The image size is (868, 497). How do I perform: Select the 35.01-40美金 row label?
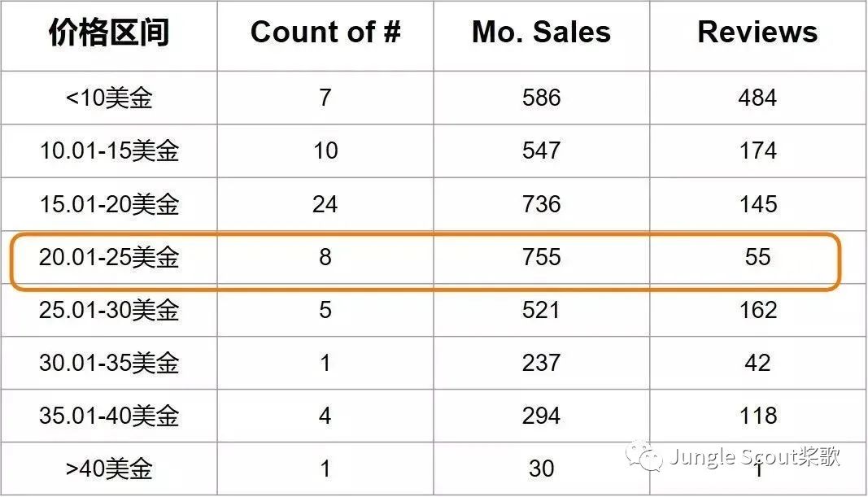109,416
